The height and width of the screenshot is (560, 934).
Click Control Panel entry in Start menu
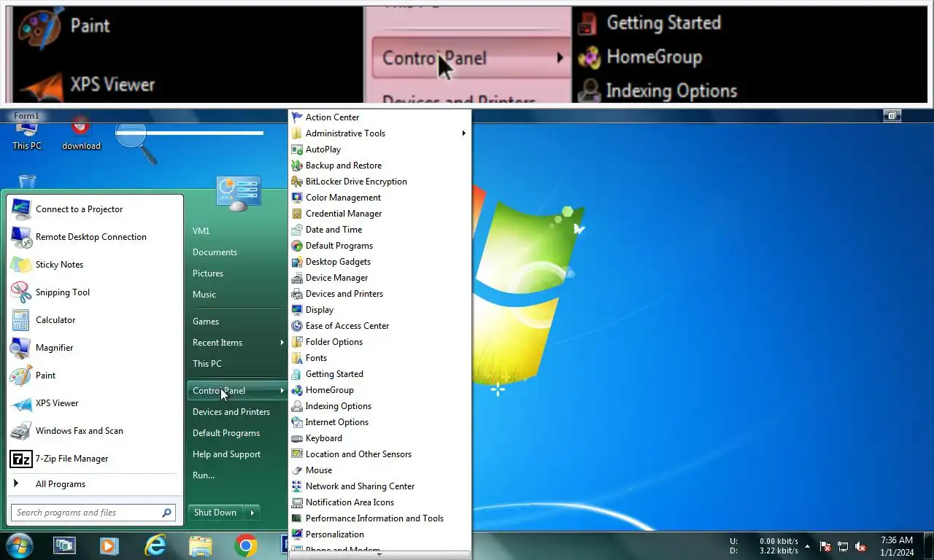click(237, 391)
